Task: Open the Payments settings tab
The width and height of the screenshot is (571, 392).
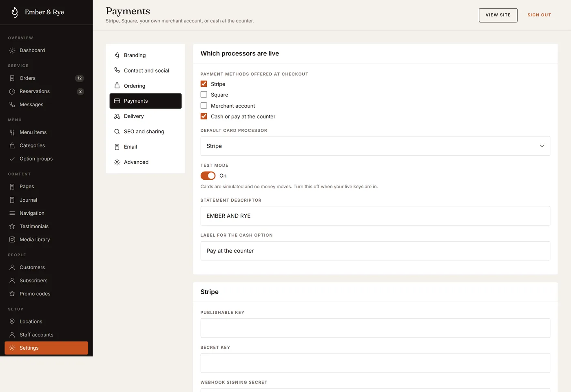Action: pyautogui.click(x=146, y=101)
